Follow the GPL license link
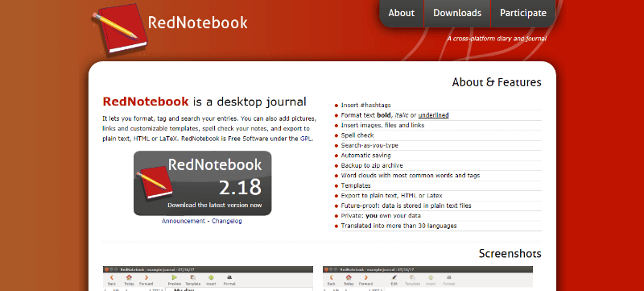The width and height of the screenshot is (644, 291). point(307,139)
